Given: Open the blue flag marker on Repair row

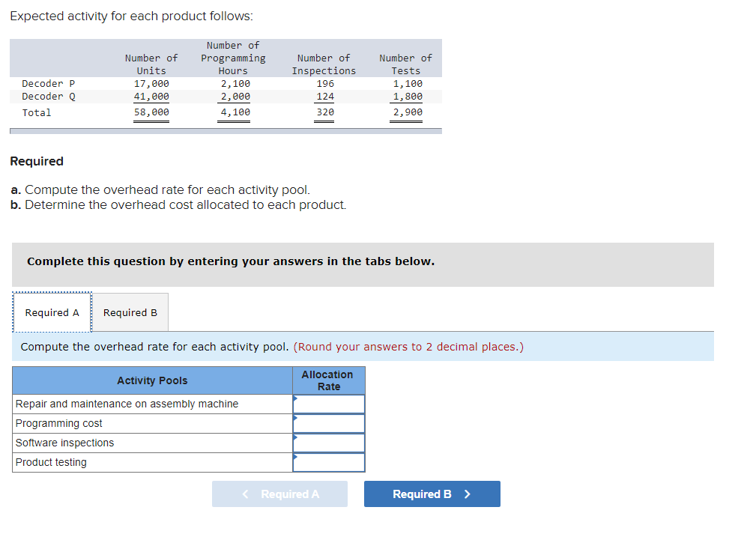Looking at the screenshot, I should click(295, 398).
